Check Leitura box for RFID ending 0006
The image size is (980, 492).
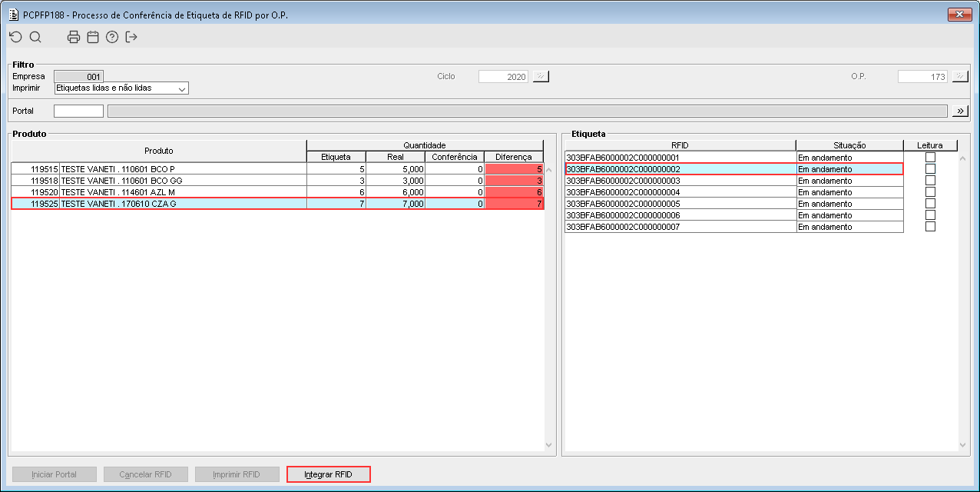(x=930, y=215)
